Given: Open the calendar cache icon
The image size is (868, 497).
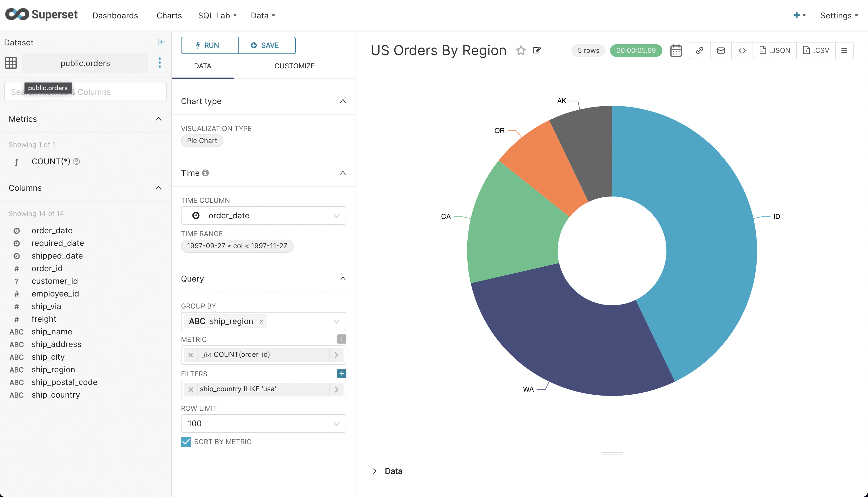Looking at the screenshot, I should pos(676,50).
